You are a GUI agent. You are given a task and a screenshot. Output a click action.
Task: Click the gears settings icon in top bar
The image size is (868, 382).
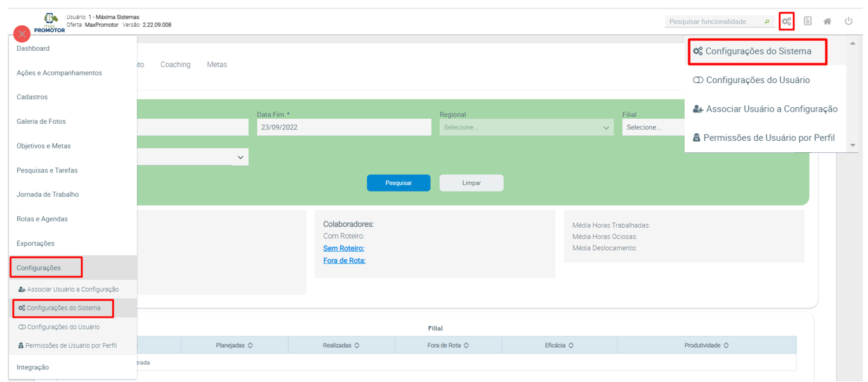(x=786, y=22)
